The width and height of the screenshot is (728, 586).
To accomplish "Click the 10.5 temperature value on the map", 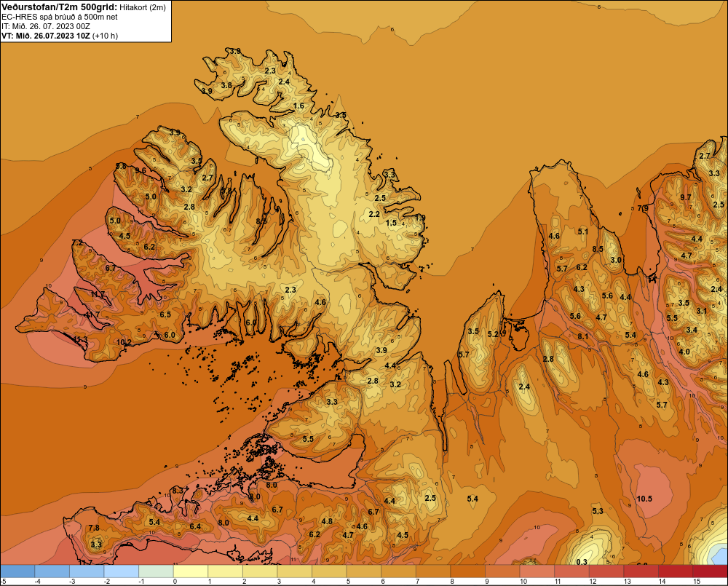I will 644,499.
